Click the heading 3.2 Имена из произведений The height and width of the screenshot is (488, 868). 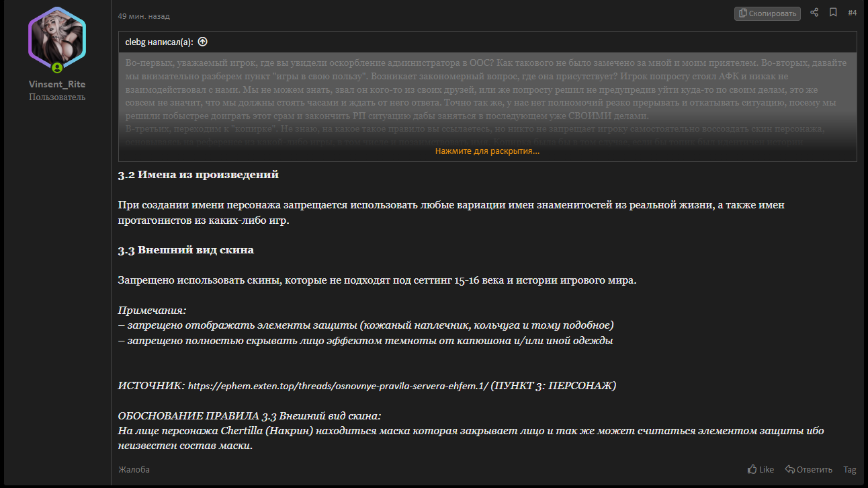click(198, 175)
